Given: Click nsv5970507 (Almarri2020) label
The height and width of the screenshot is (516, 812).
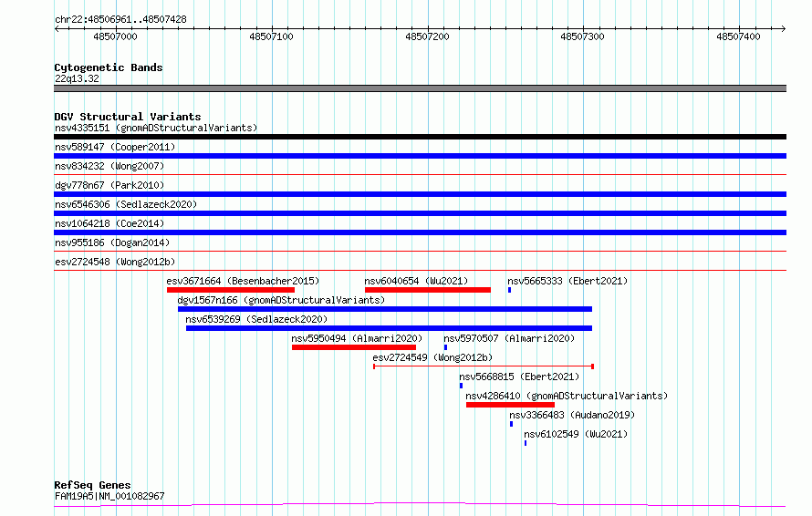Looking at the screenshot, I should [x=509, y=338].
